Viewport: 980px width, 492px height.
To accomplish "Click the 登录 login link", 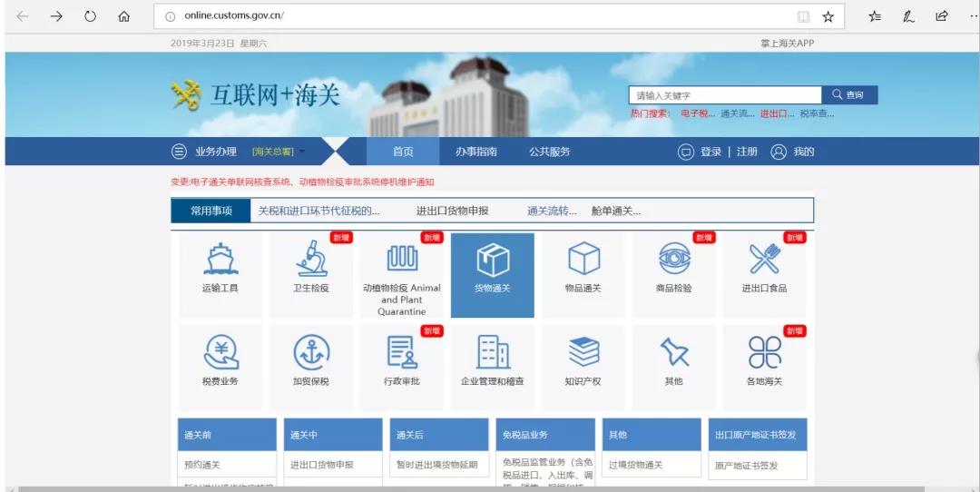I will (x=710, y=152).
